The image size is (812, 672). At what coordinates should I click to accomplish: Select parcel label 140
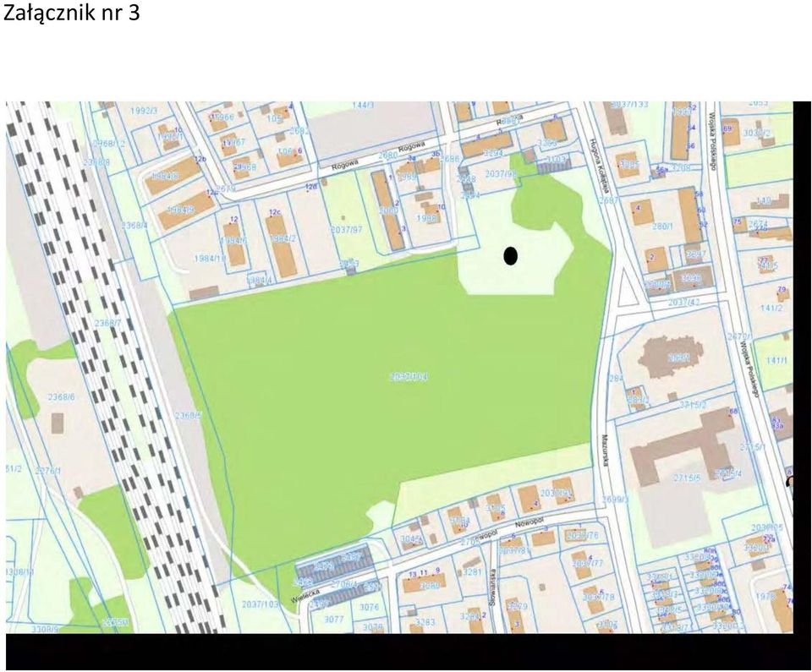click(763, 199)
